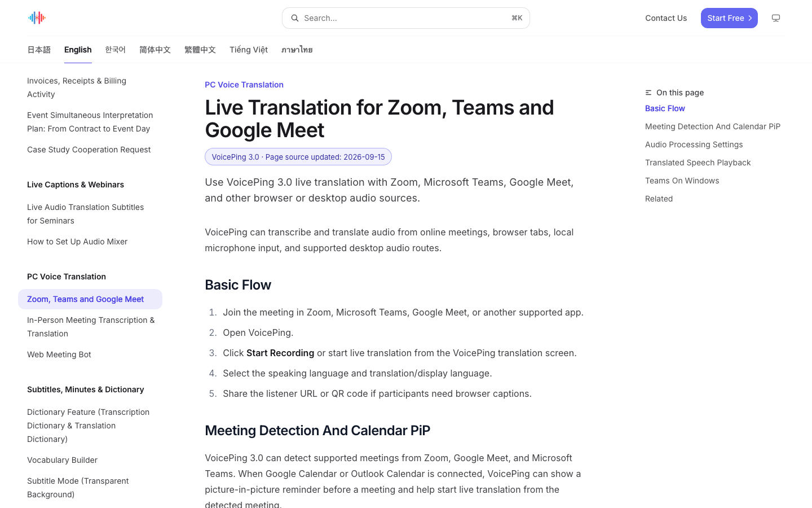This screenshot has width=812, height=508.
Task: Click the search magnifier icon
Action: [x=294, y=18]
